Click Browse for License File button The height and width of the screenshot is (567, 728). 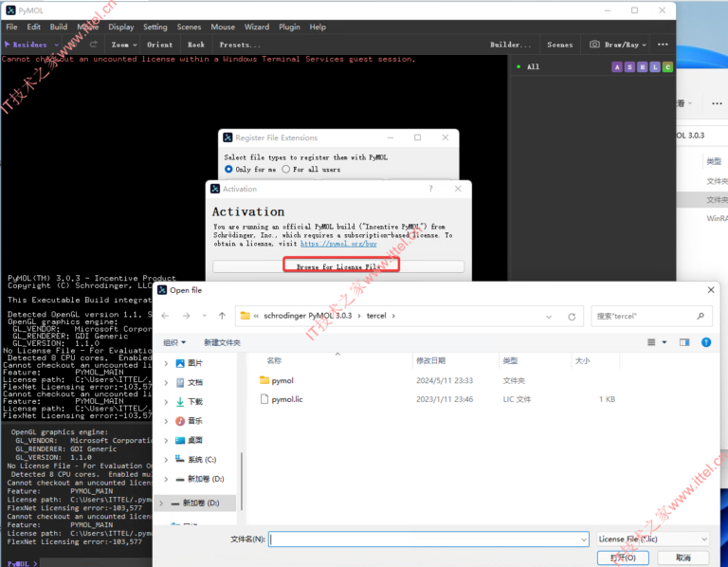point(339,267)
